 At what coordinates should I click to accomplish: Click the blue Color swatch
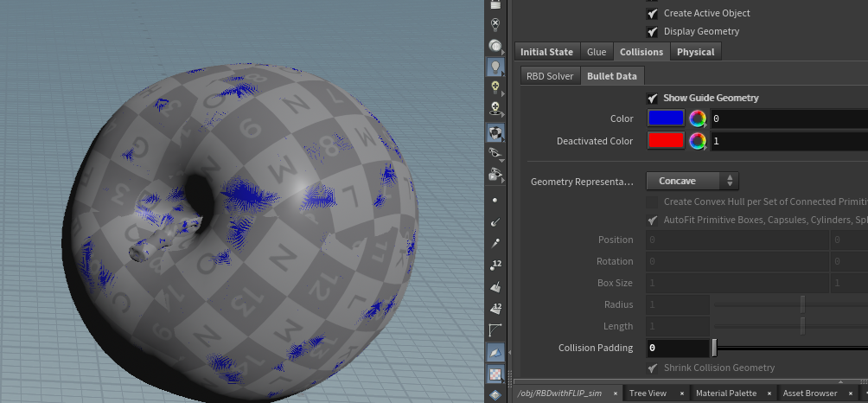tap(666, 118)
